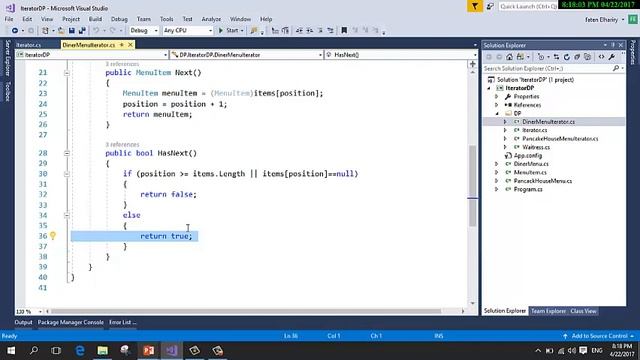Open the Analyze menu
The width and height of the screenshot is (640, 360).
click(211, 19)
